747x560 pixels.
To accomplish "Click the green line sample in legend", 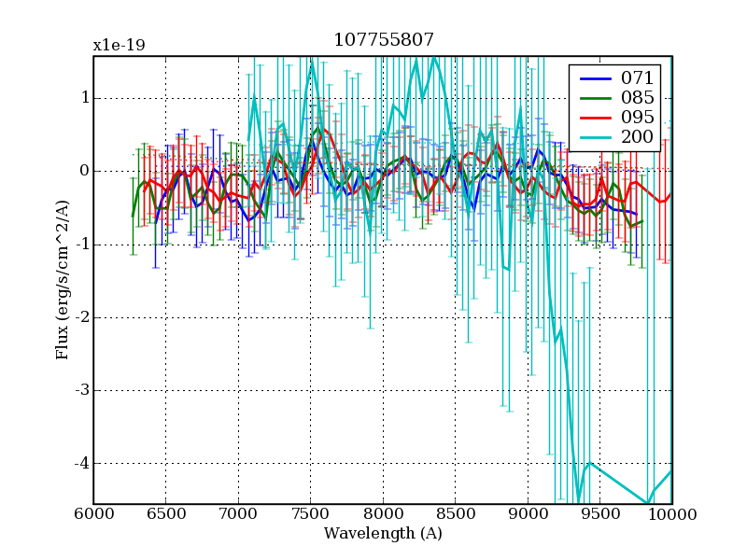I will click(595, 98).
